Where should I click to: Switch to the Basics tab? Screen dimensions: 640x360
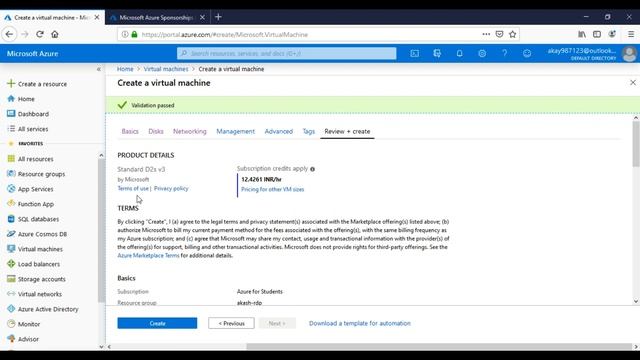pyautogui.click(x=130, y=131)
